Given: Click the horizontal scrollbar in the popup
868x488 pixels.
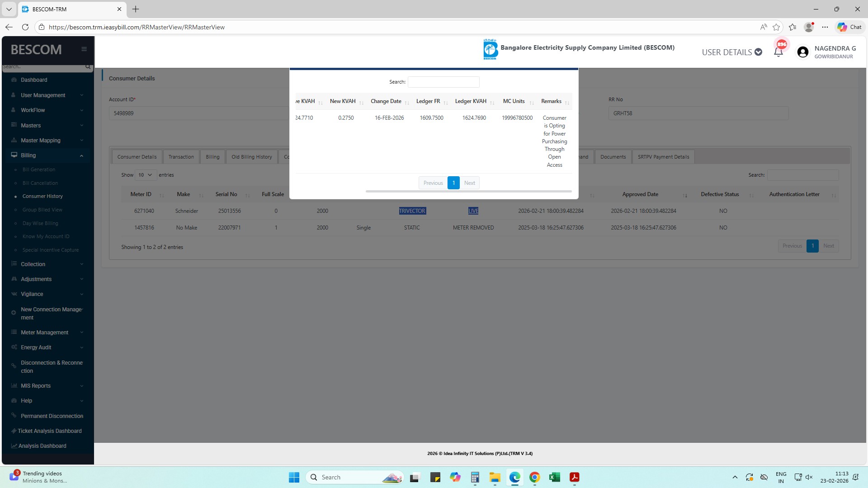Looking at the screenshot, I should click(x=468, y=192).
